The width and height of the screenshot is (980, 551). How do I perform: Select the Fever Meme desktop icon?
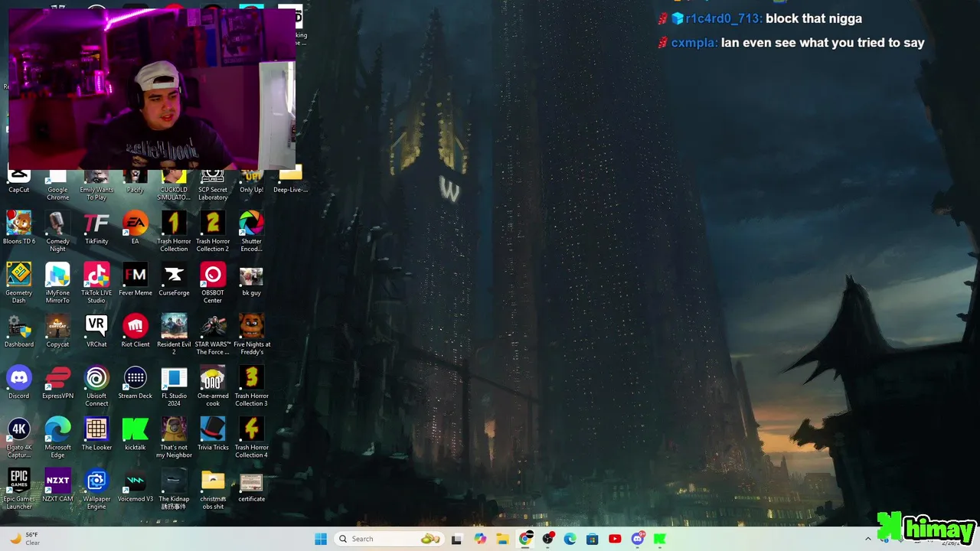pos(136,279)
